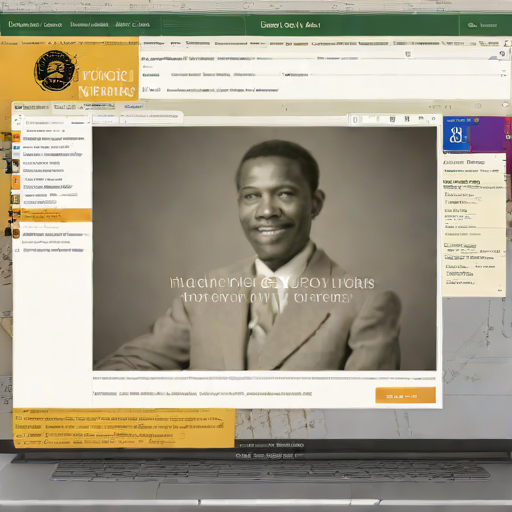The height and width of the screenshot is (512, 512).
Task: Click the orange square icon in sidebar list
Action: (x=16, y=182)
